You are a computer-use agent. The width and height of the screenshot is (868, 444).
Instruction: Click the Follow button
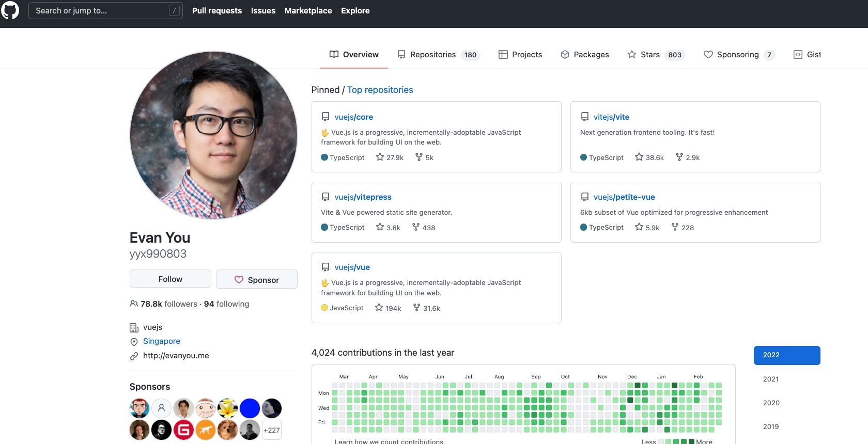tap(171, 279)
